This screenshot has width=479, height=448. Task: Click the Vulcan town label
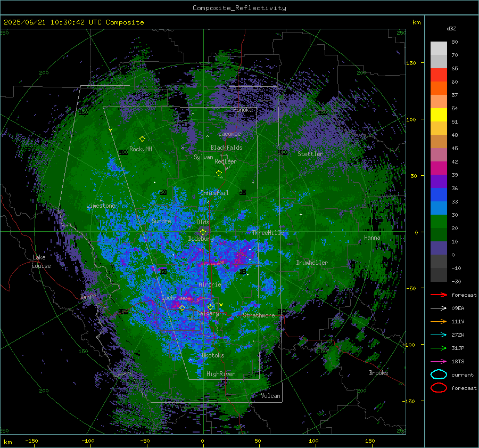pyautogui.click(x=270, y=396)
